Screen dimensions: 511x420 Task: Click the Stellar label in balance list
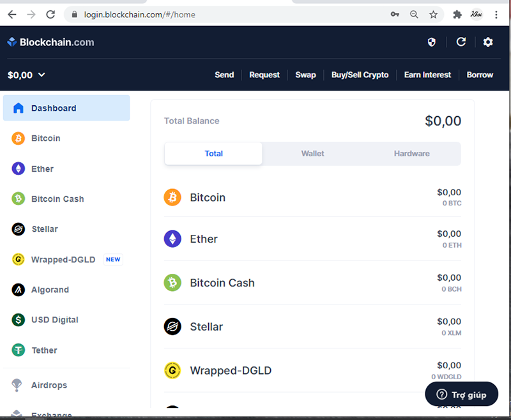[x=206, y=327]
